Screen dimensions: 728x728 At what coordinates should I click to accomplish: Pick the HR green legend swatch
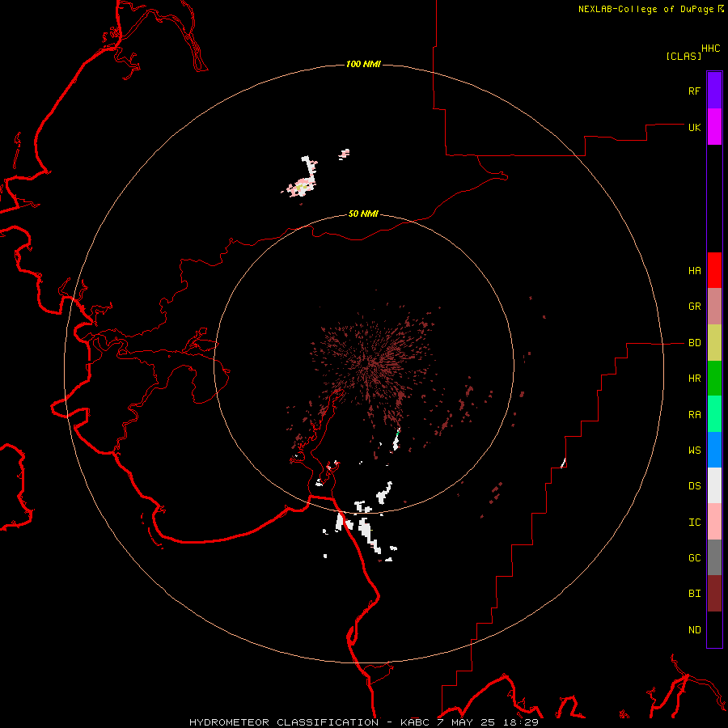point(714,378)
